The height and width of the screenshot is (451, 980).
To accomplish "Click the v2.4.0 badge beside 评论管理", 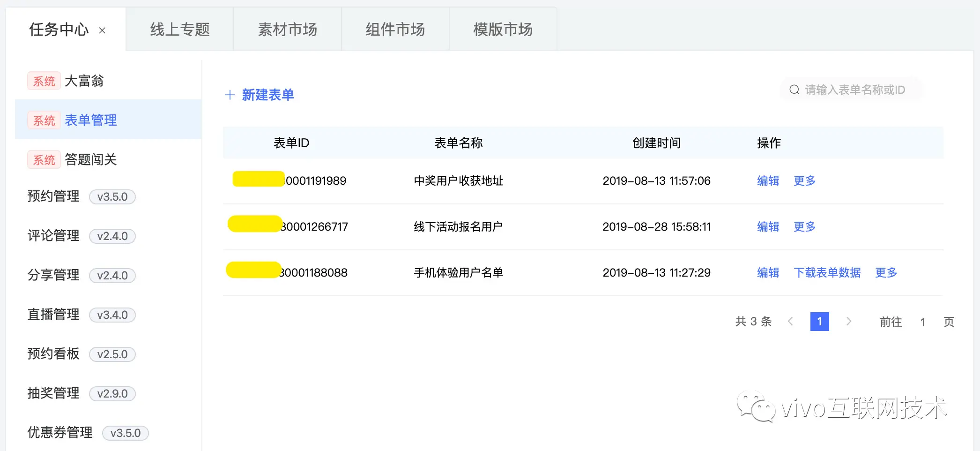I will 112,236.
